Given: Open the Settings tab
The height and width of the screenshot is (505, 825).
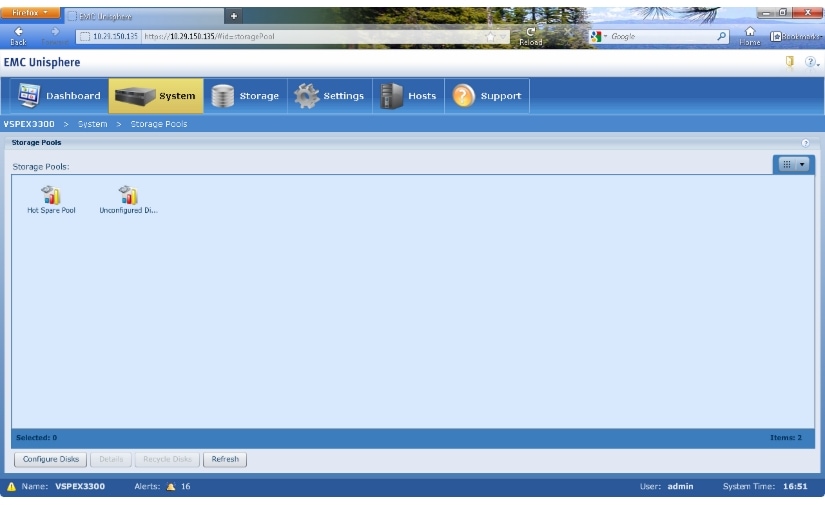Looking at the screenshot, I should tap(329, 96).
